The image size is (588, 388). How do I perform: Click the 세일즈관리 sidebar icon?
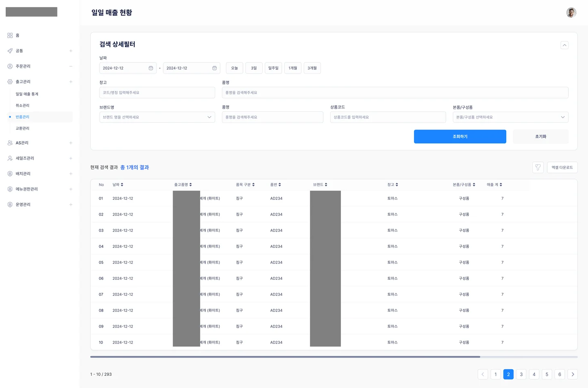(x=10, y=158)
